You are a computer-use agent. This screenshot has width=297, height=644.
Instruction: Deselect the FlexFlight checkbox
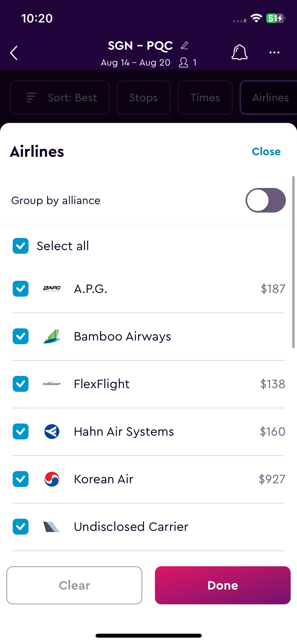click(x=21, y=384)
